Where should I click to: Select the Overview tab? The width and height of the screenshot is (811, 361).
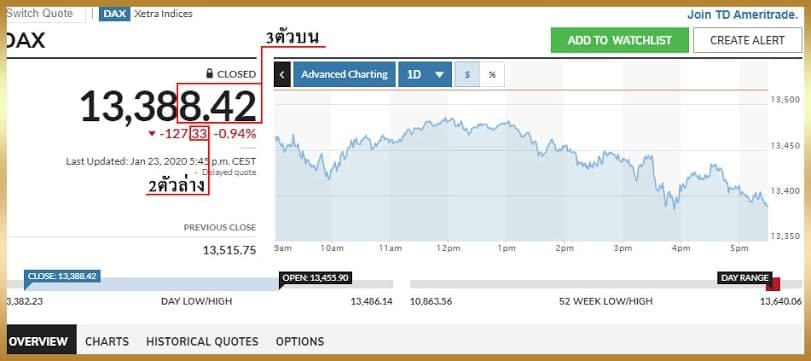point(41,341)
